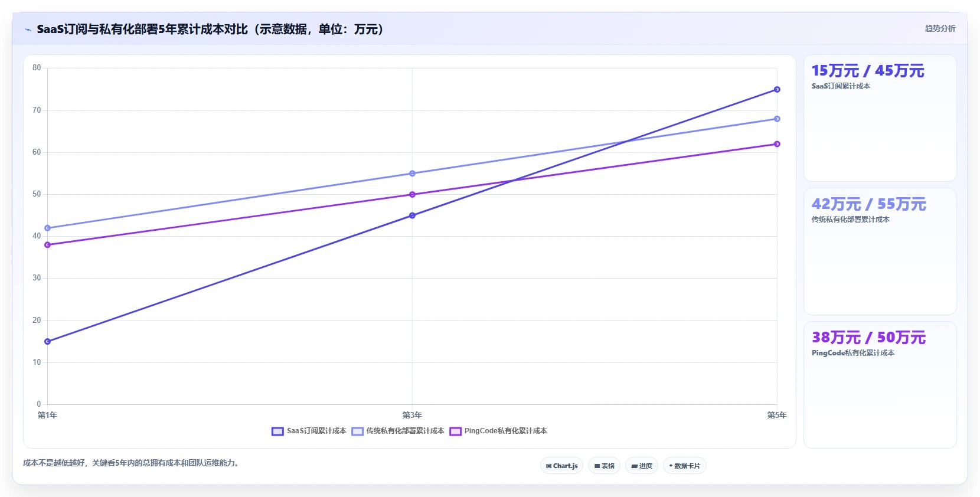Click the PingCode 第1年 point at 38

(x=47, y=245)
